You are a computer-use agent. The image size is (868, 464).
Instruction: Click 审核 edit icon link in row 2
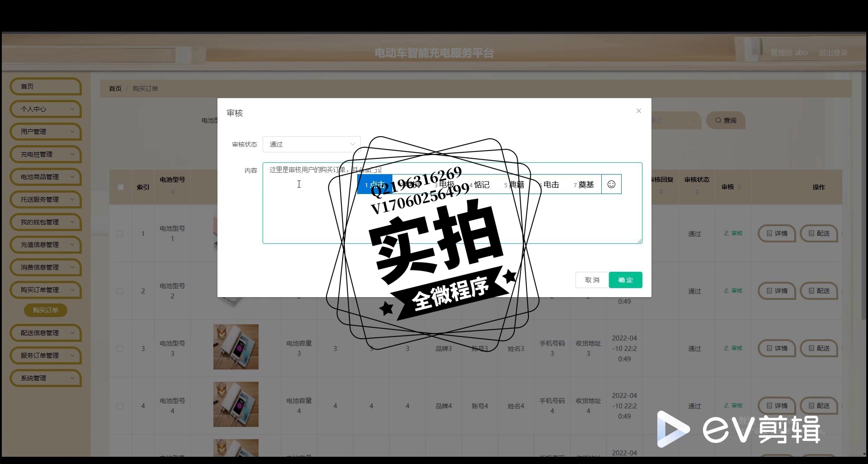click(733, 291)
